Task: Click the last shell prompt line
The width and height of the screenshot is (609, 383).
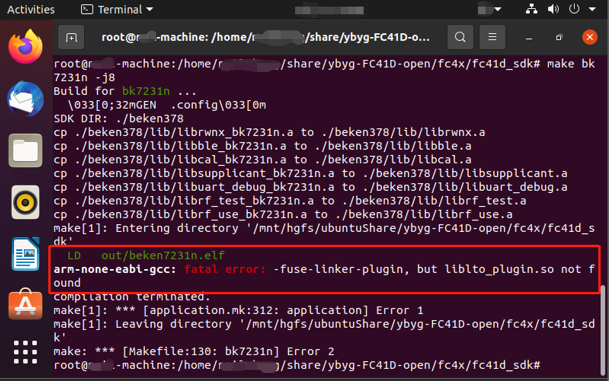Action: [x=297, y=365]
